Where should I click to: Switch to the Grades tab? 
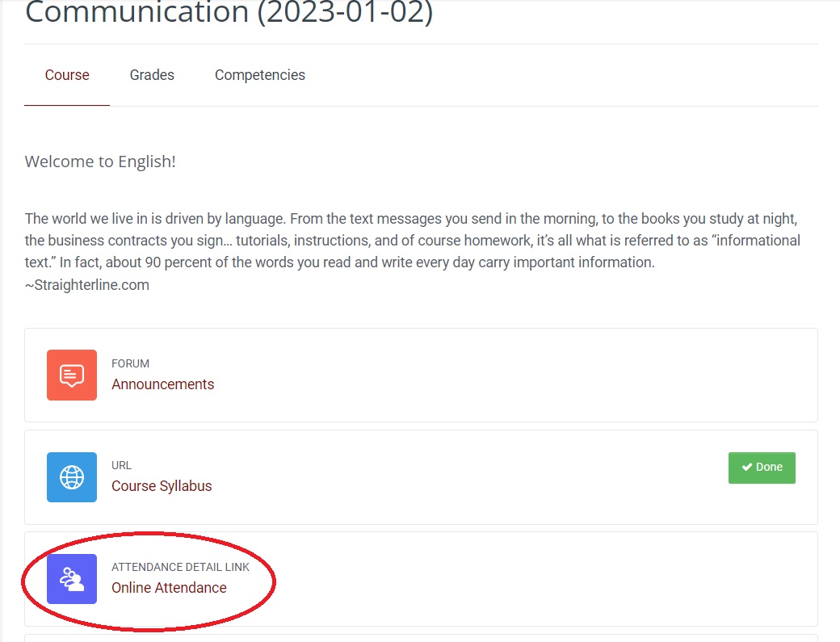pos(152,75)
